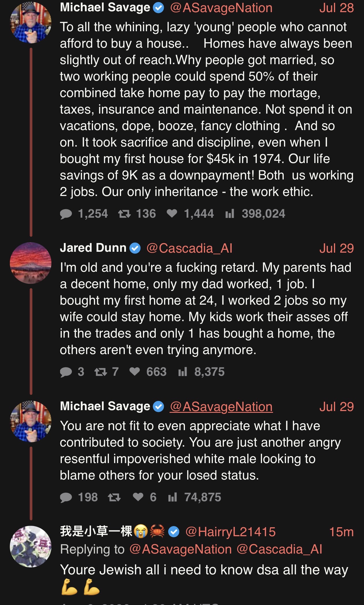Like the tweet with 1,444 likes

(172, 214)
